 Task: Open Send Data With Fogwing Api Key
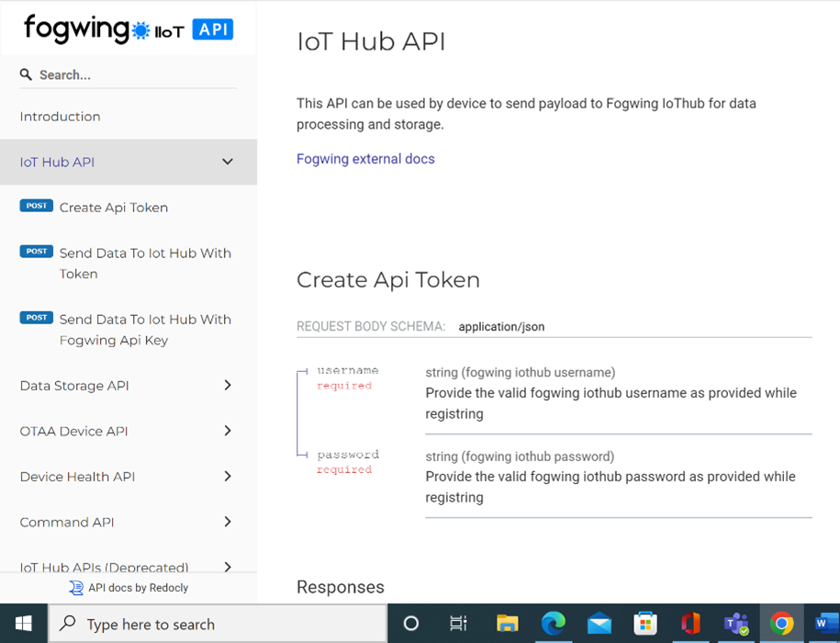point(145,330)
